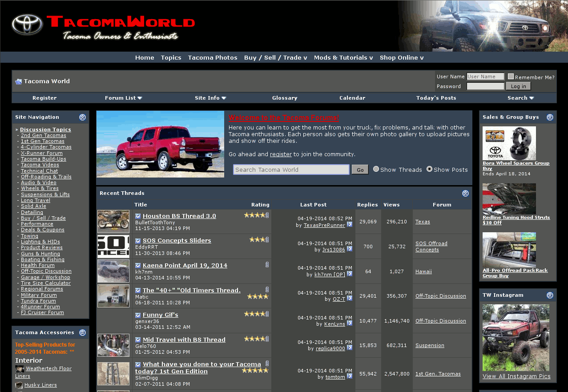Go to last post by replica9000
This screenshot has width=568, height=392.
(x=350, y=348)
